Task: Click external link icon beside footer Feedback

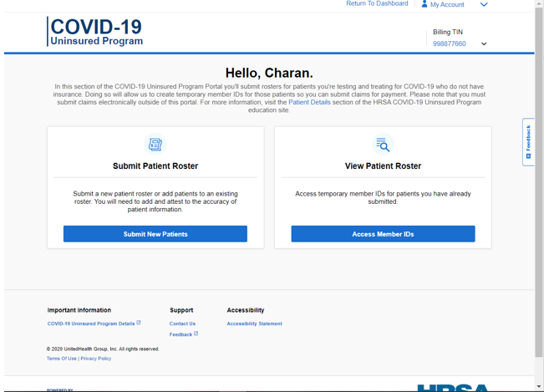Action: pyautogui.click(x=196, y=333)
